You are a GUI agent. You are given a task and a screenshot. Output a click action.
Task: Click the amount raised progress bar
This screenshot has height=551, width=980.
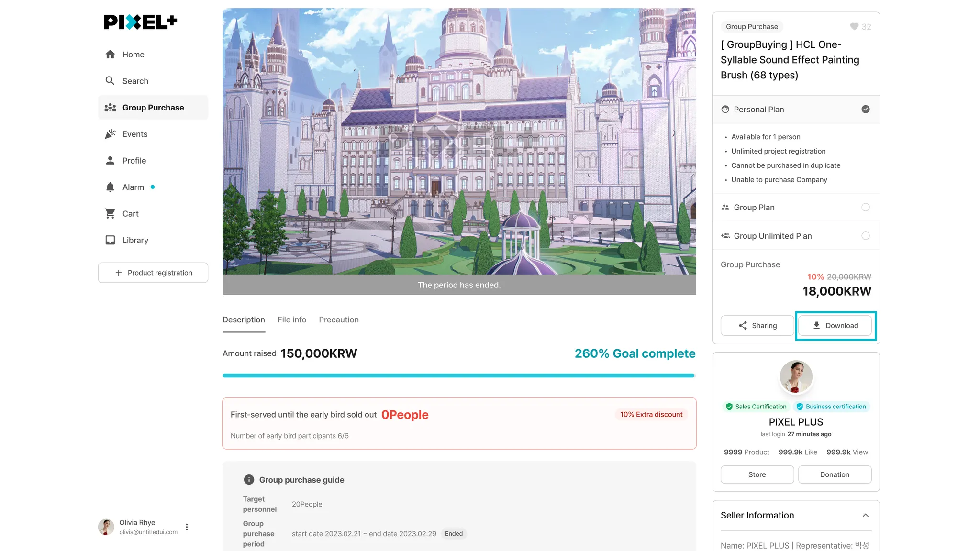[458, 375]
